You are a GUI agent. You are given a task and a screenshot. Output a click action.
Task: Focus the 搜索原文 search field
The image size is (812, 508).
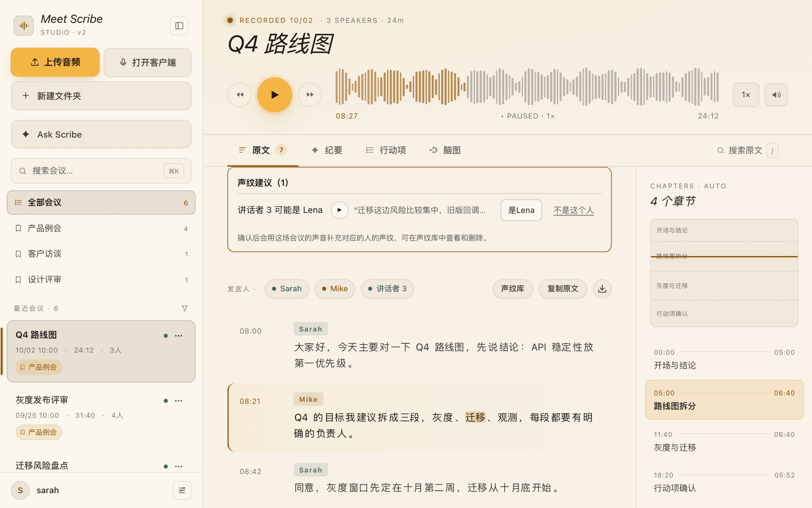(747, 150)
